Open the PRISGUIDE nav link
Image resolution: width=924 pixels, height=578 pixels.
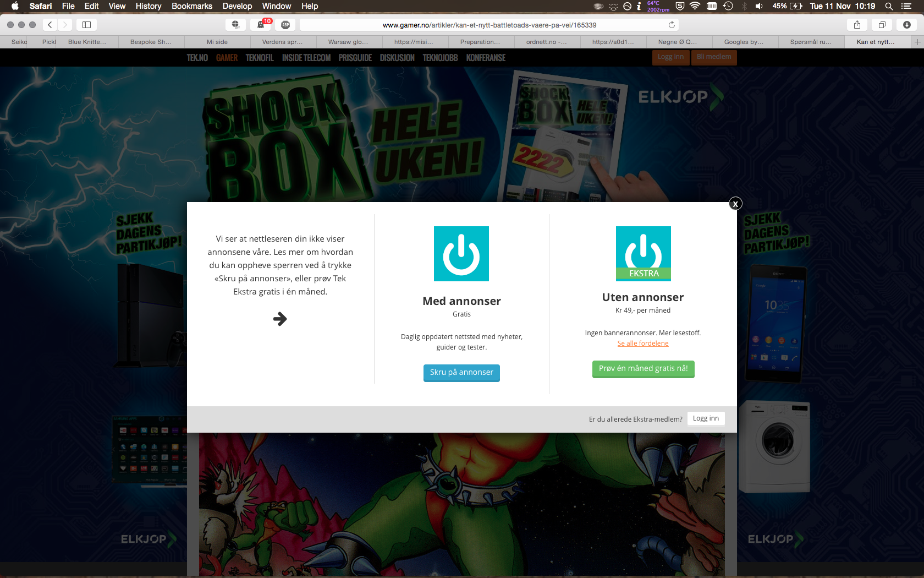coord(355,58)
